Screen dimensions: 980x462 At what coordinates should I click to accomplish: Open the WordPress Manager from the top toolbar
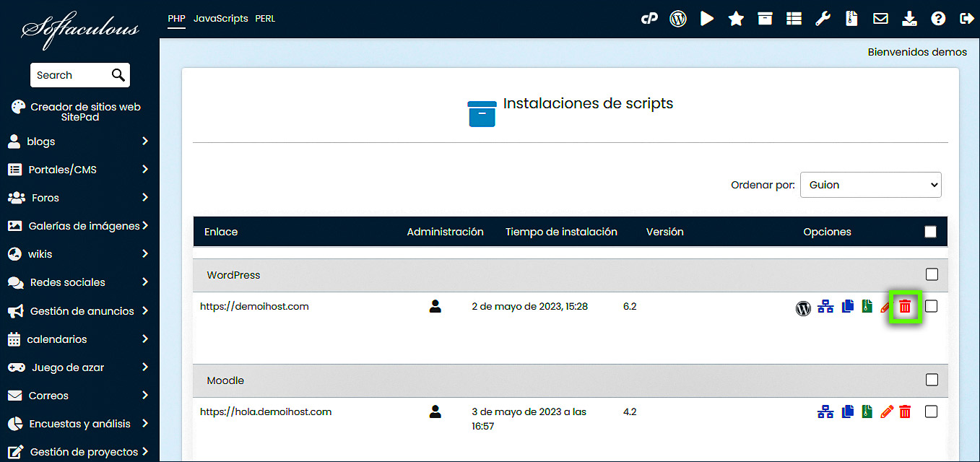(677, 18)
